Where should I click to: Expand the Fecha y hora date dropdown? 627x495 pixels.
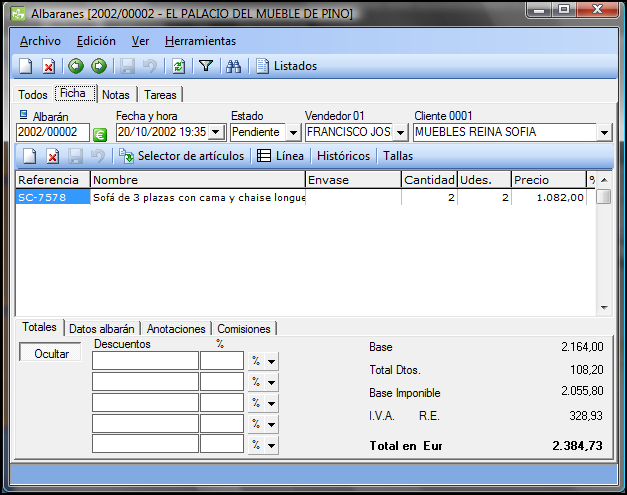tap(216, 132)
